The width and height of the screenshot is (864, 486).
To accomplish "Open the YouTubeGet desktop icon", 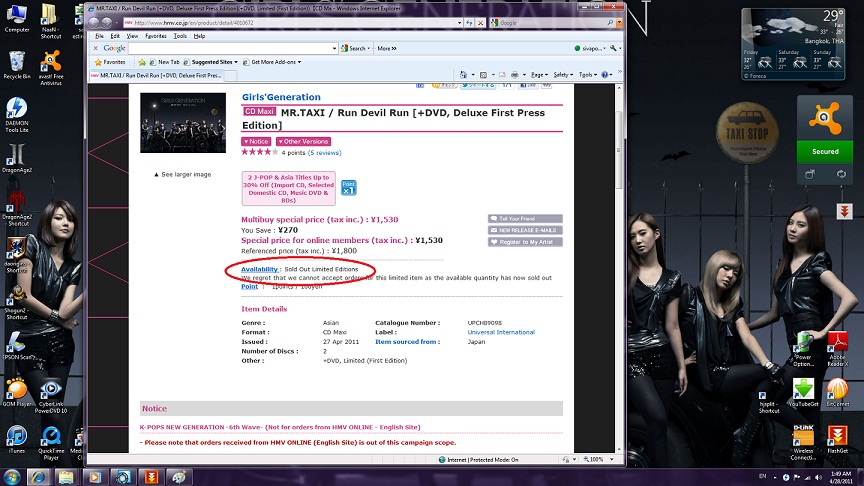I will (x=803, y=392).
